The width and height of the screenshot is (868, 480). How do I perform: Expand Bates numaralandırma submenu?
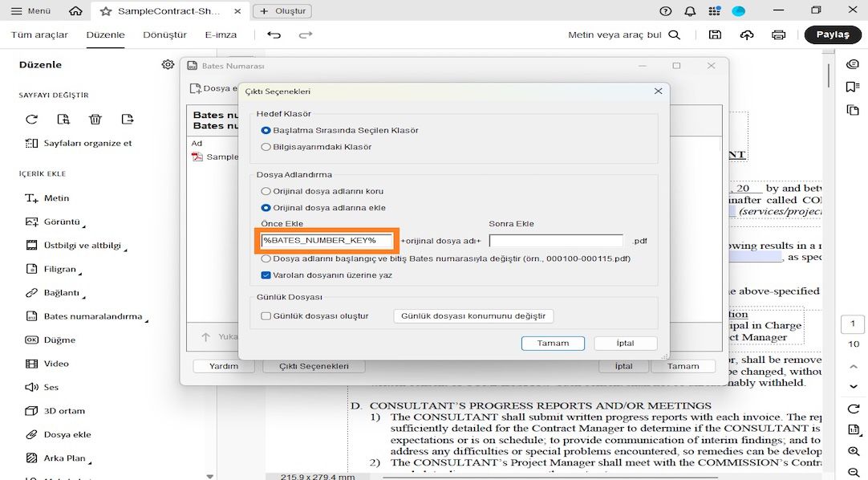point(147,320)
